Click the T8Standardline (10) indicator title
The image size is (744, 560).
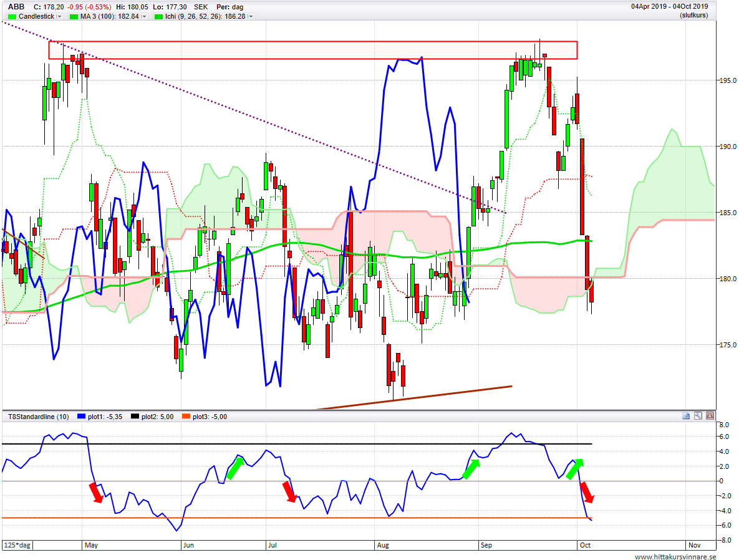click(x=39, y=417)
